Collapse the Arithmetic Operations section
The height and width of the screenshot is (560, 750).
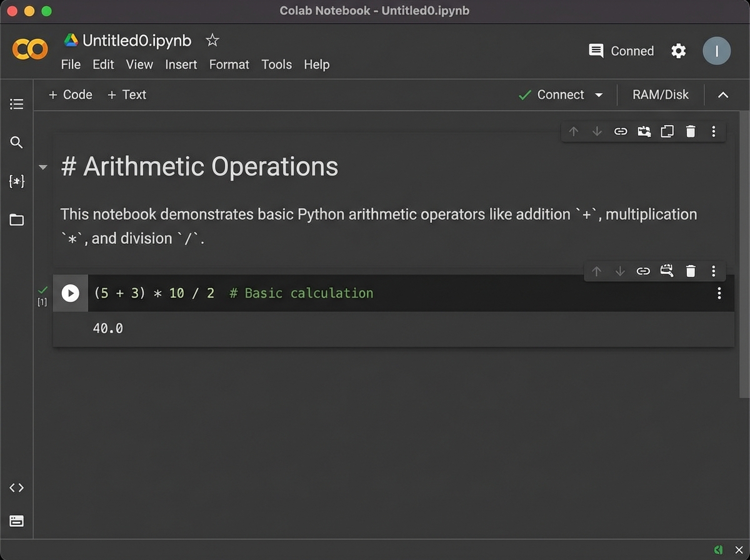[42, 167]
